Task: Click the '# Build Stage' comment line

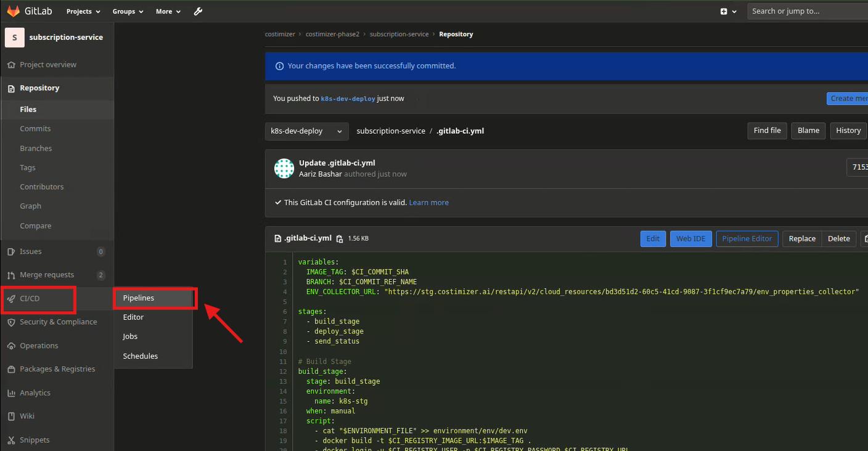Action: click(x=324, y=362)
